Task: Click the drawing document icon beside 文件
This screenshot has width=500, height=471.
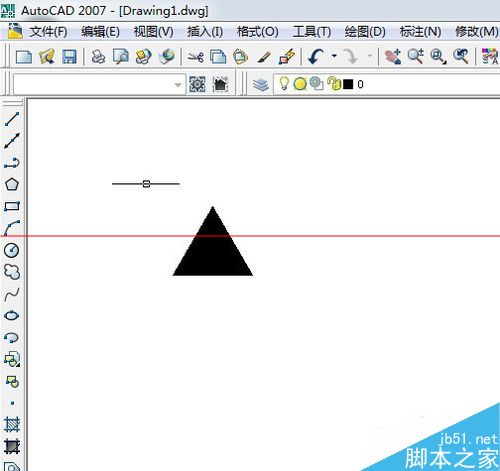Action: click(15, 31)
